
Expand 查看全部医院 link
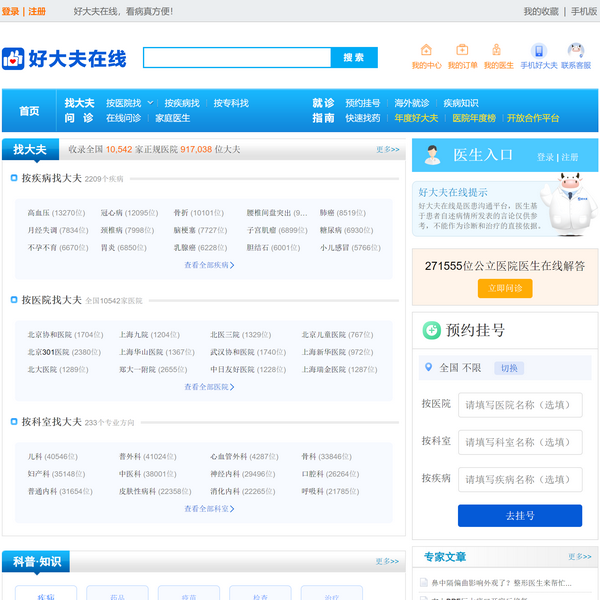tap(208, 387)
